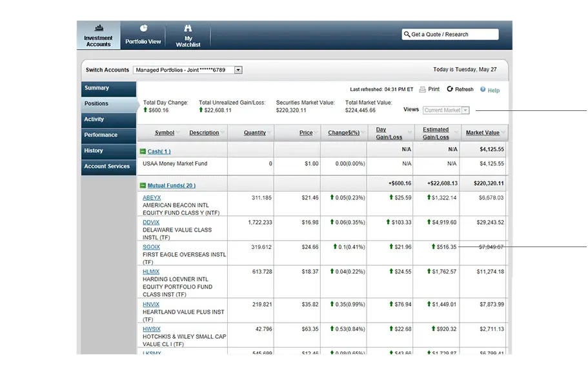
Task: Sort by Estimated Gain/Loss column header
Action: 436,133
